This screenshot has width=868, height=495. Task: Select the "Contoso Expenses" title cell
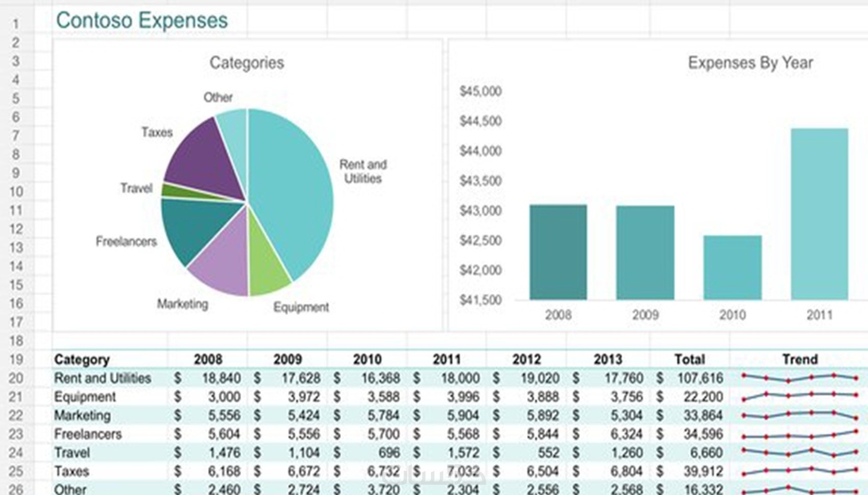[x=142, y=21]
